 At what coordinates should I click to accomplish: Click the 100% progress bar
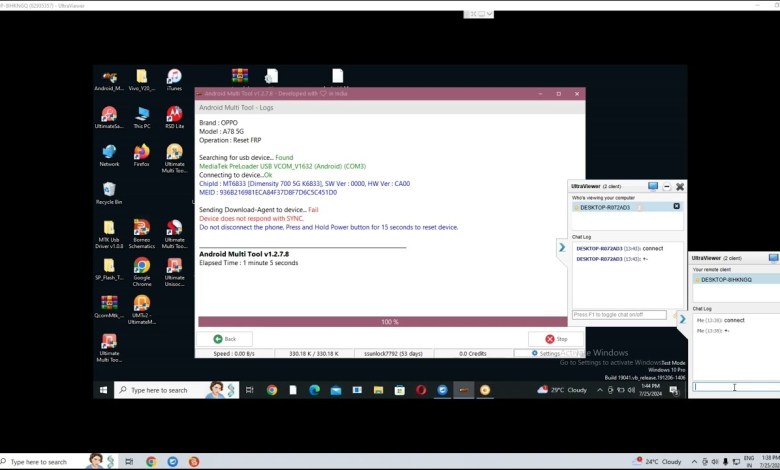pos(389,322)
